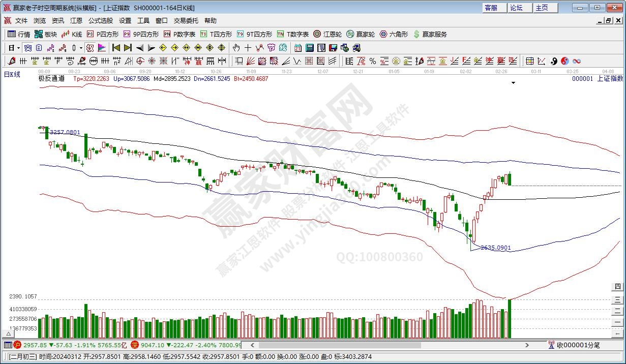
Task: Toggle the K线 chart view button
Action: pos(72,34)
